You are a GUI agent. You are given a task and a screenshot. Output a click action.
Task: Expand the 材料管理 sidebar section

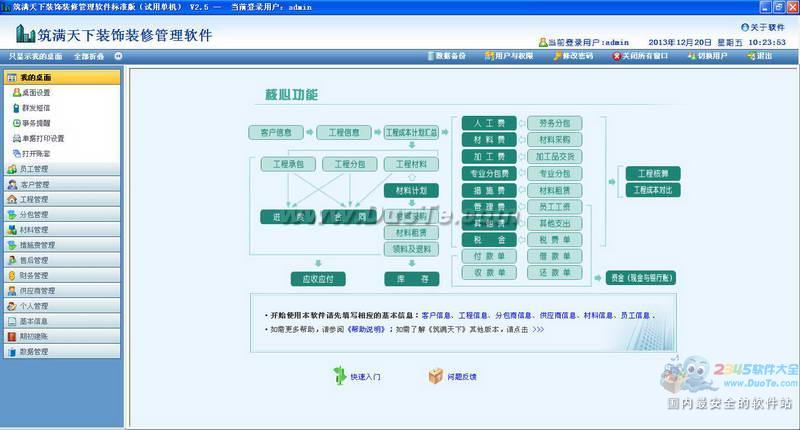click(x=62, y=230)
